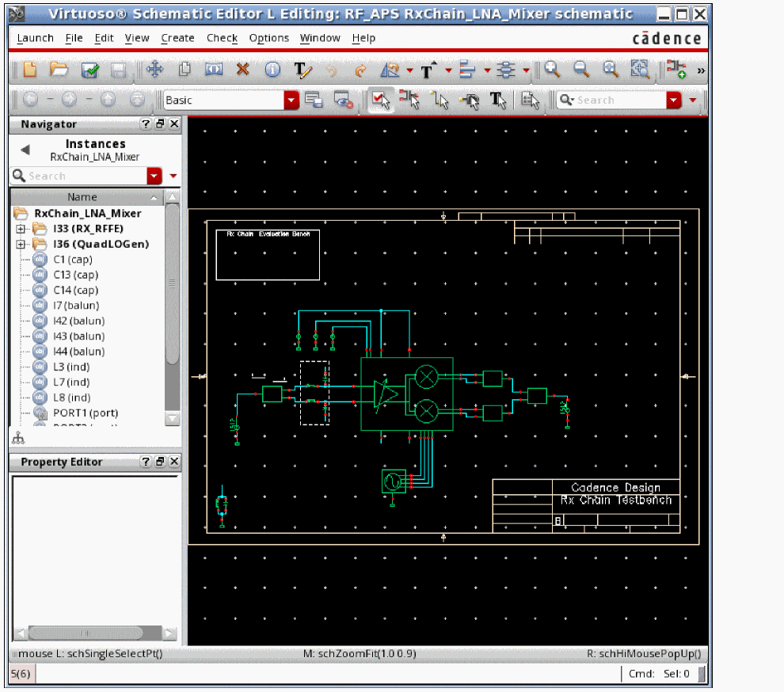784x692 pixels.
Task: Select the Stretch/Move arrows tool
Action: coord(155,70)
